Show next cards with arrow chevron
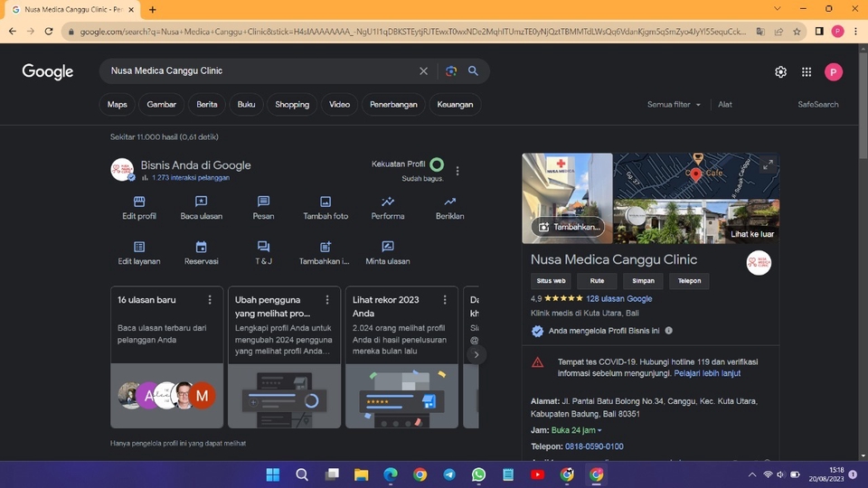The image size is (868, 488). point(476,354)
